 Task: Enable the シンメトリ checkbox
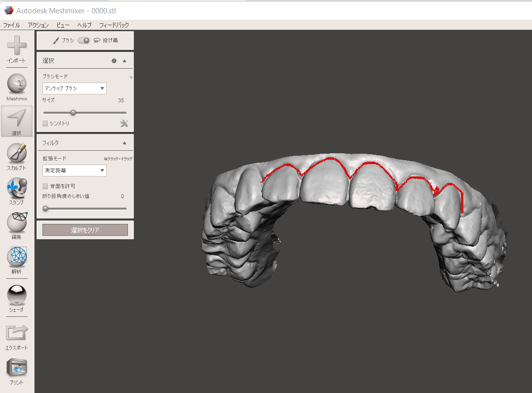coord(45,123)
